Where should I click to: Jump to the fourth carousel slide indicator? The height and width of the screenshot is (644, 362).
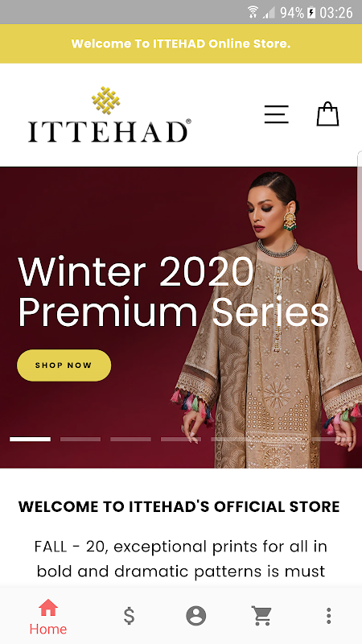181,439
